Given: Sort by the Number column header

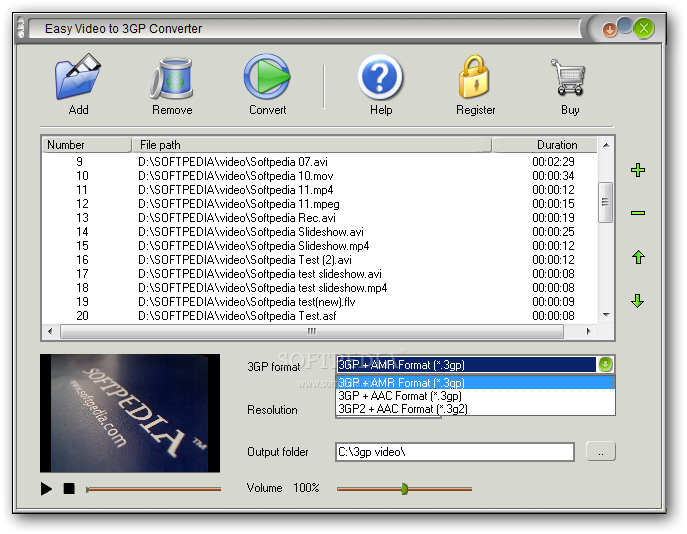Looking at the screenshot, I should click(87, 145).
